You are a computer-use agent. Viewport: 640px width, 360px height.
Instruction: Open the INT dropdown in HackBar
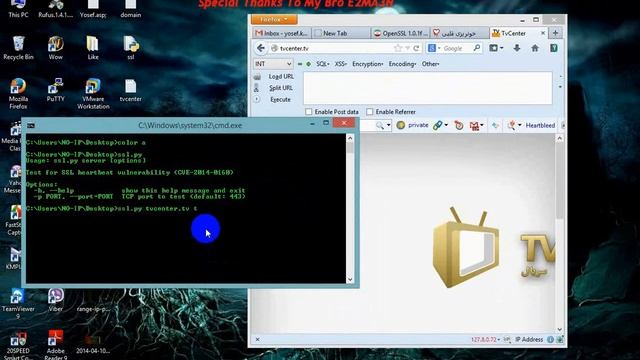[x=273, y=64]
